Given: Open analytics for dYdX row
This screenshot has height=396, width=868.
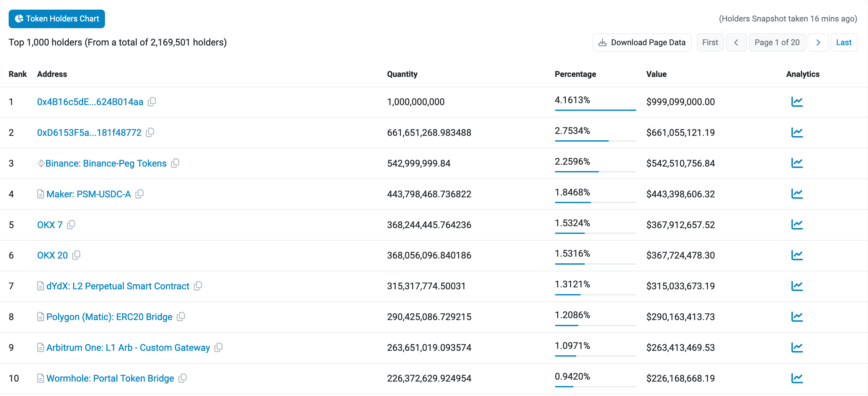Looking at the screenshot, I should tap(797, 286).
